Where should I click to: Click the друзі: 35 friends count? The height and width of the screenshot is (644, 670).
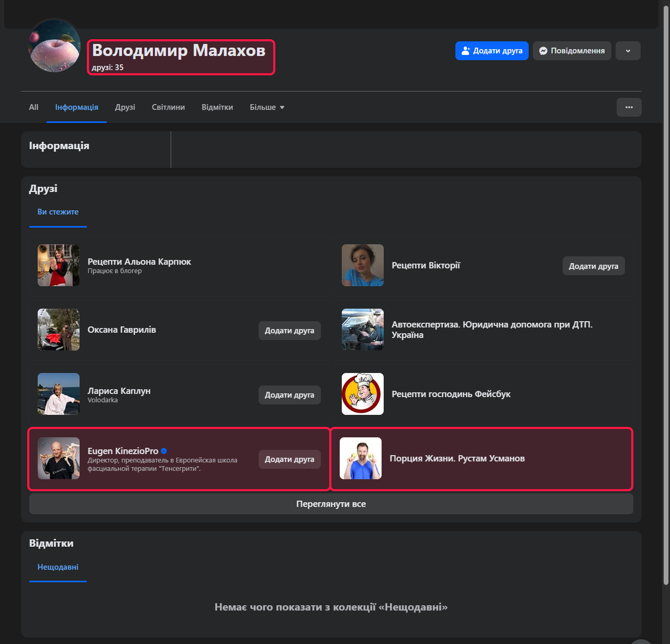107,67
